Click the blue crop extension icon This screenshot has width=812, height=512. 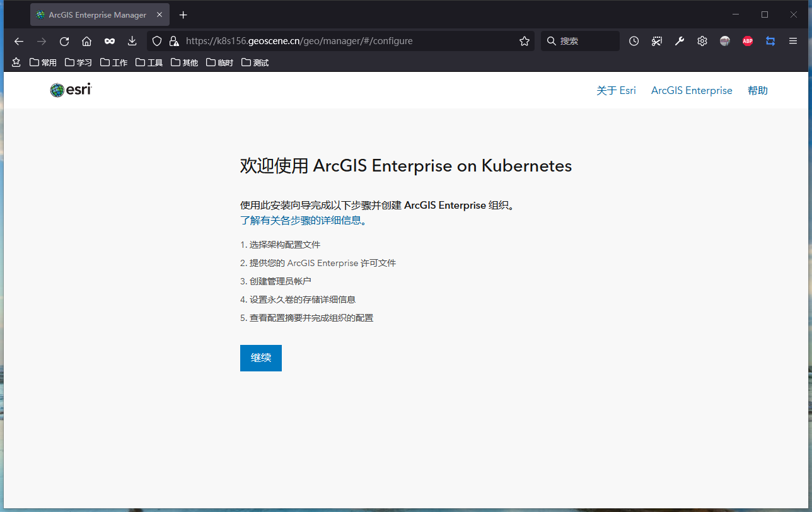coord(770,41)
